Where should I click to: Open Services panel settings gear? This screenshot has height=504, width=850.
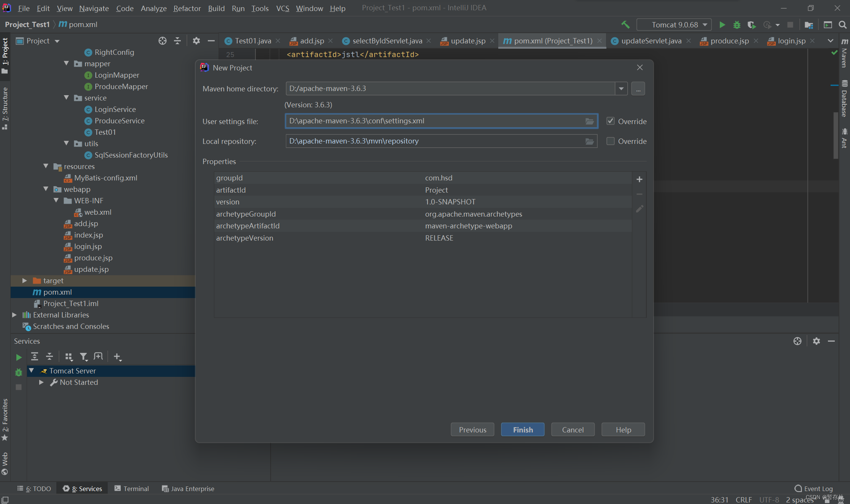point(816,341)
